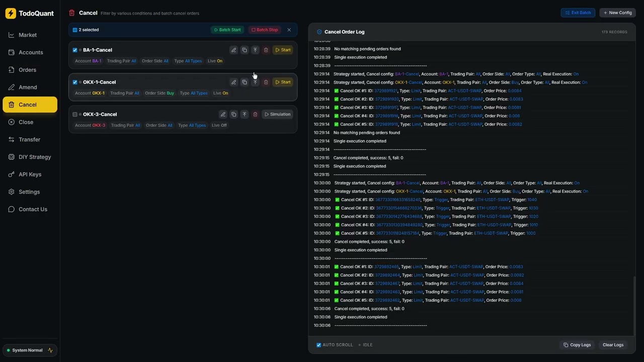Open Orders in the sidebar
Screen dimensions: 644x362
coord(30,70)
